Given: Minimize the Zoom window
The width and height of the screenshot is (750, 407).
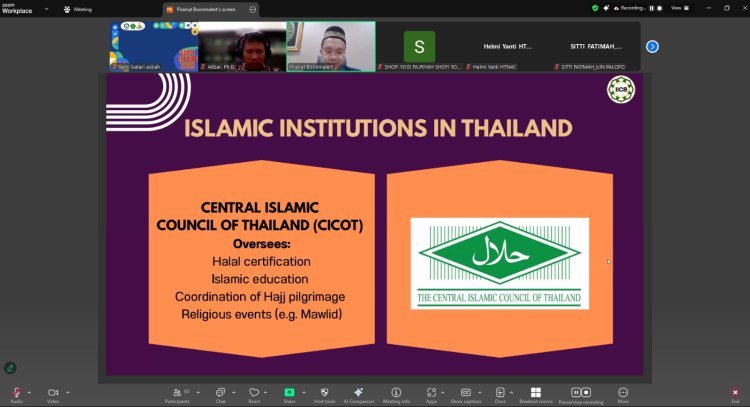Looking at the screenshot, I should point(709,8).
